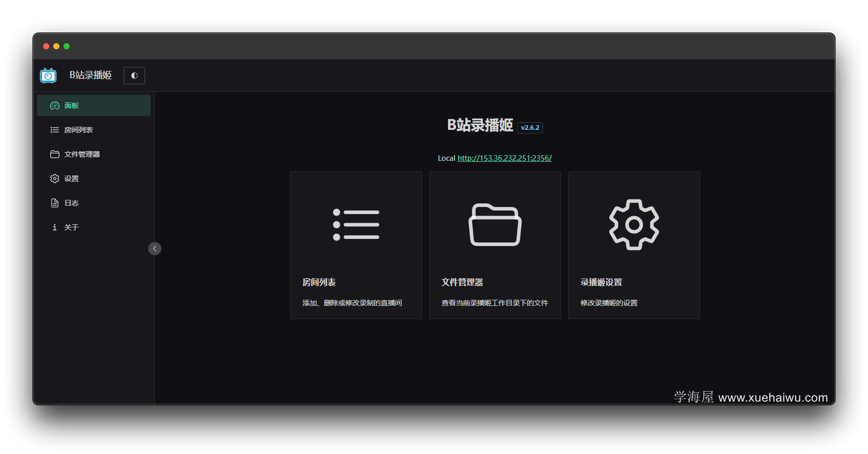The width and height of the screenshot is (868, 454).
Task: Click the B站录播姬 main heading
Action: click(480, 125)
